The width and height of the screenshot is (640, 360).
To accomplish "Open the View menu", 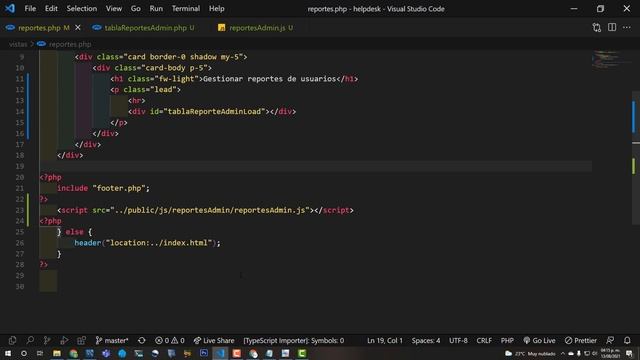I will tap(113, 9).
